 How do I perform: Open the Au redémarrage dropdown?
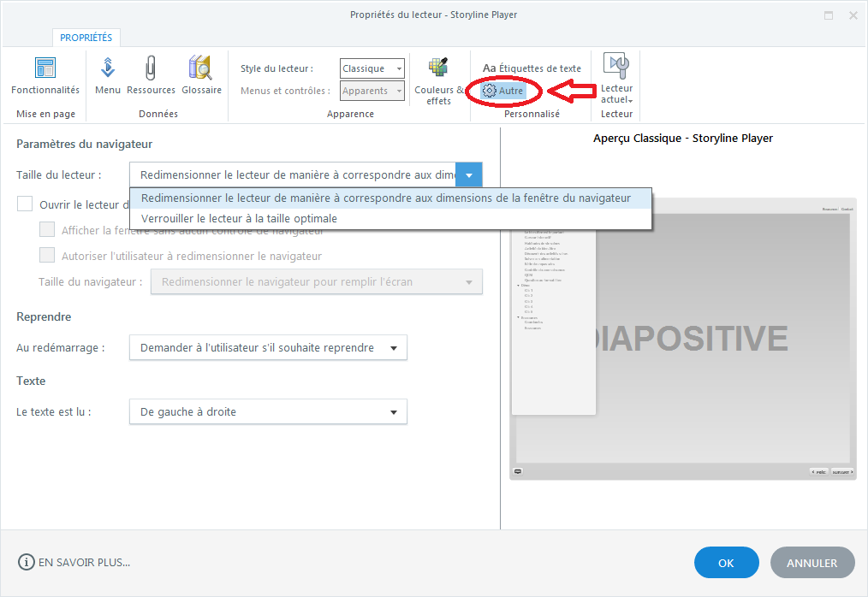269,347
